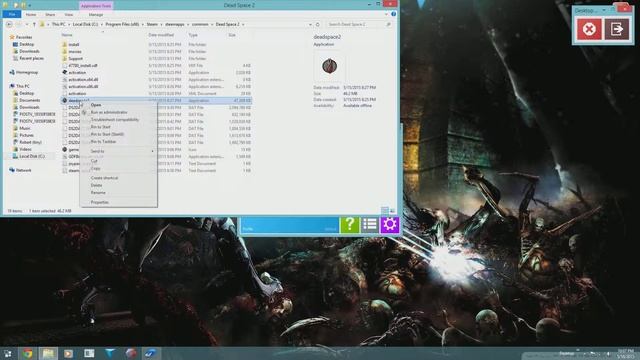Click the gray list icon tile
Image resolution: width=640 pixels, height=360 pixels.
coord(369,224)
